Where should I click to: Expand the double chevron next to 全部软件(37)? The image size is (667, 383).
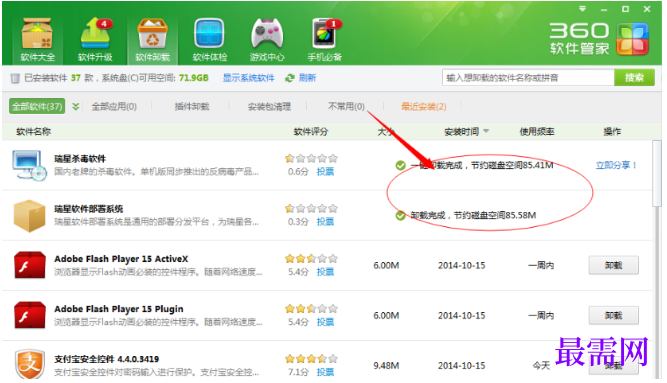[76, 106]
